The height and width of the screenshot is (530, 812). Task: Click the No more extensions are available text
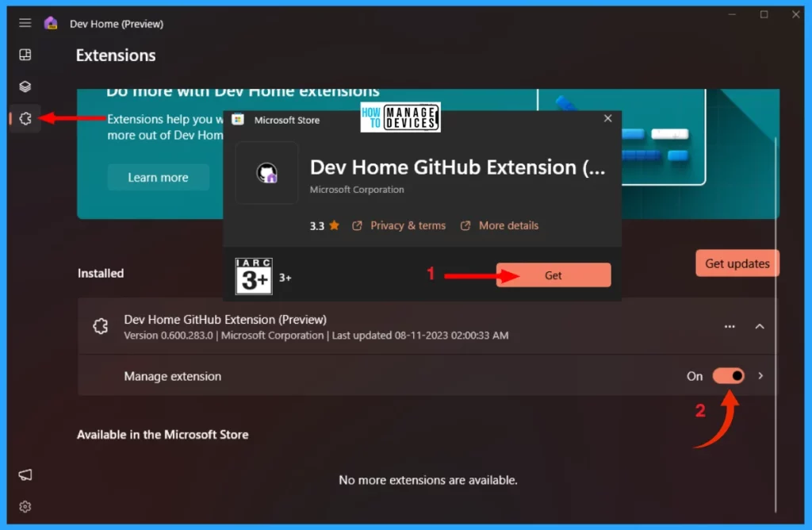click(427, 480)
